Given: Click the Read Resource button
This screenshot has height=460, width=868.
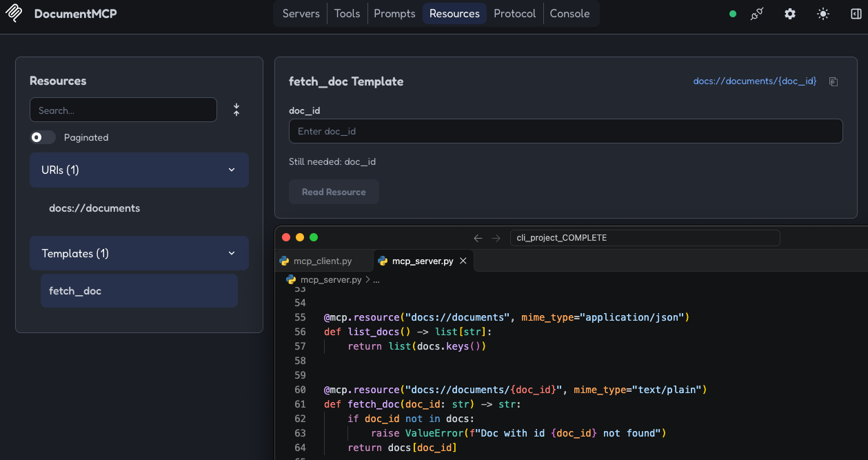Looking at the screenshot, I should 334,192.
